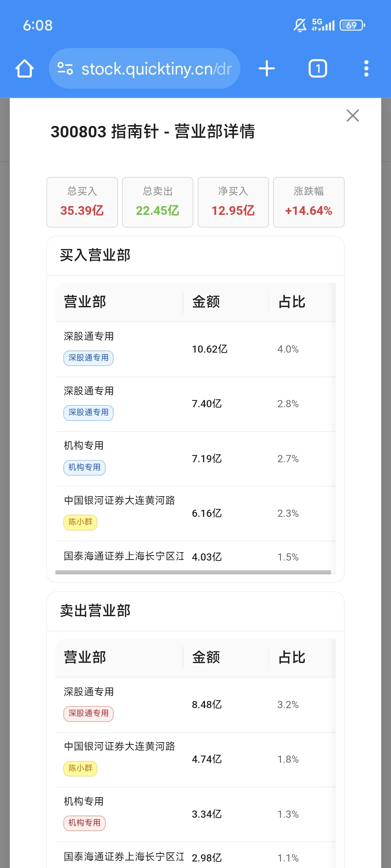The image size is (391, 868).
Task: Select the 总买入 35.39亿 summary card
Action: [x=82, y=202]
